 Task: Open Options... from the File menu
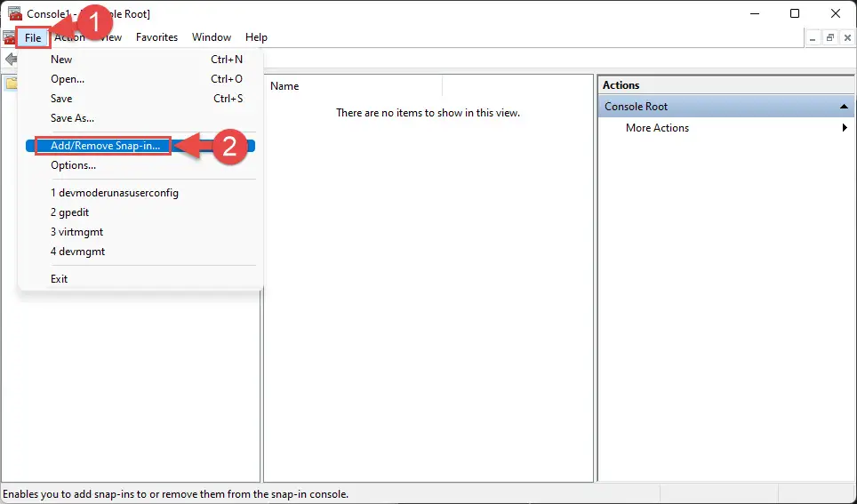coord(140,165)
